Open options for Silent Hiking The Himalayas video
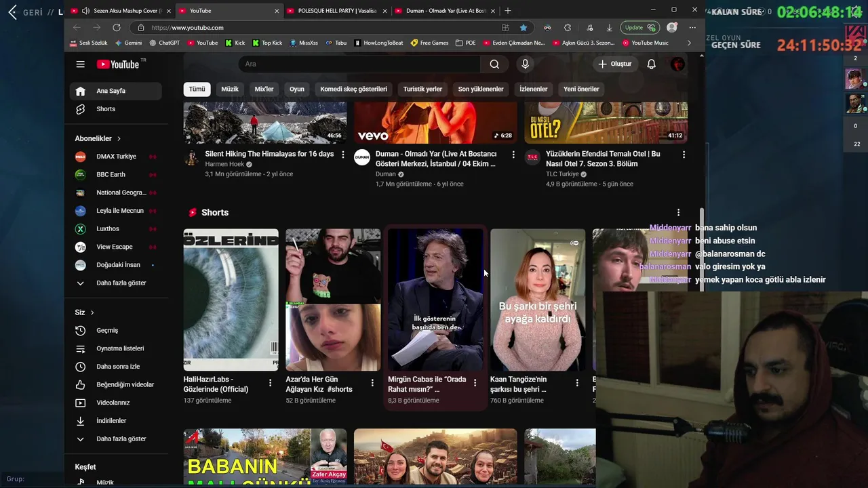Viewport: 868px width, 488px height. 342,155
